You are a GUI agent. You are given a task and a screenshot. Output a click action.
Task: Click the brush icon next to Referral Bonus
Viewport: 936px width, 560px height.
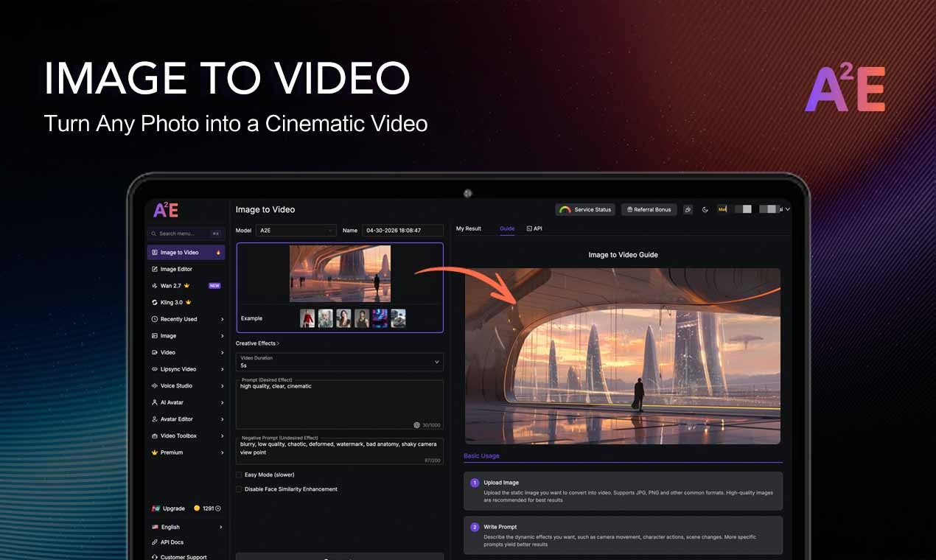[x=688, y=209]
